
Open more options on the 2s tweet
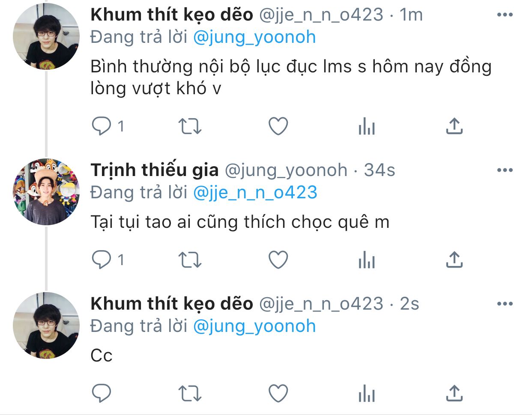click(505, 304)
